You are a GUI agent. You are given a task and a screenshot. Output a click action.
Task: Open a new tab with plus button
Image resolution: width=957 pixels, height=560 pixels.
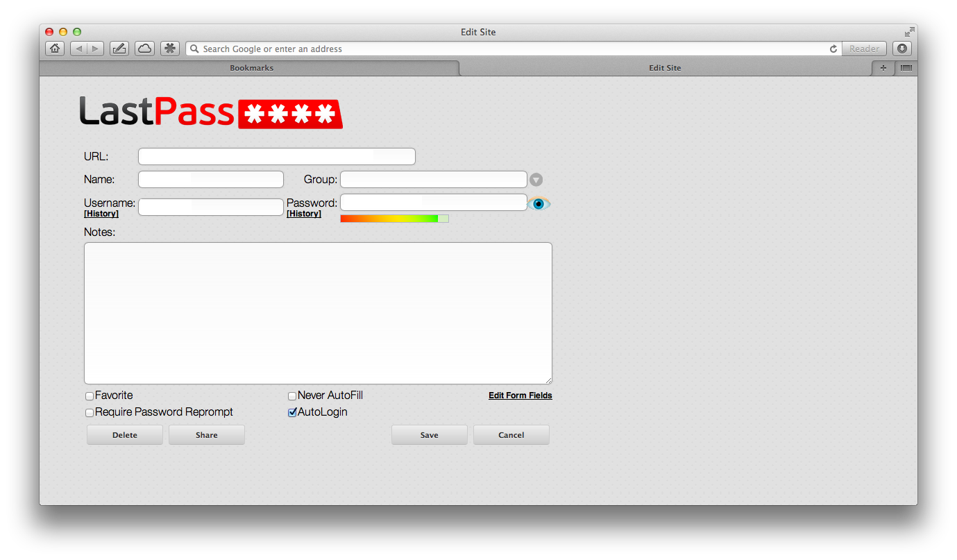883,68
